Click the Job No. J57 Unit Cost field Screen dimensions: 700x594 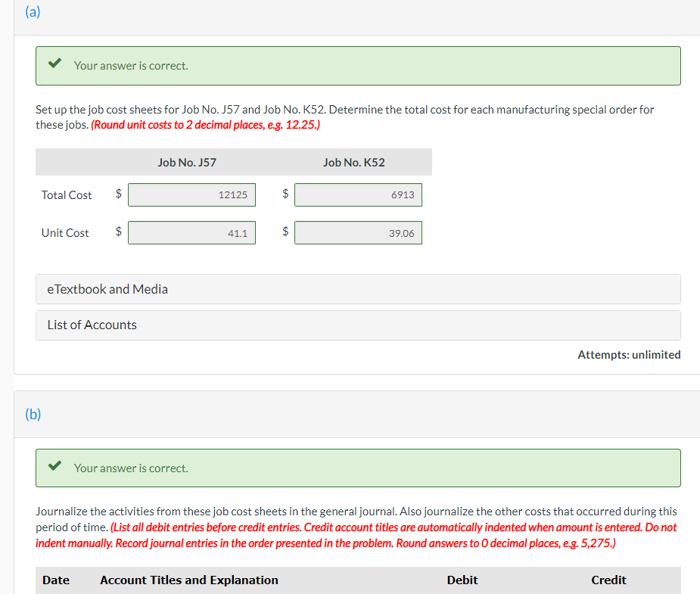[191, 233]
